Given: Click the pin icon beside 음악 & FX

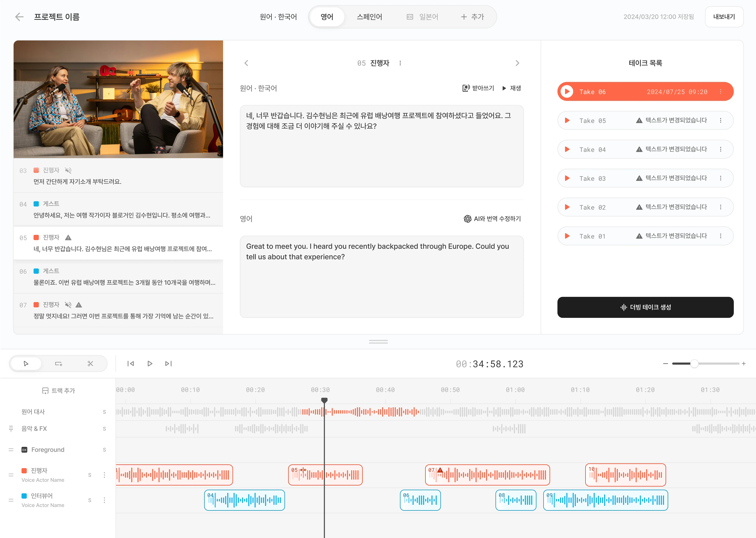Looking at the screenshot, I should coord(11,429).
